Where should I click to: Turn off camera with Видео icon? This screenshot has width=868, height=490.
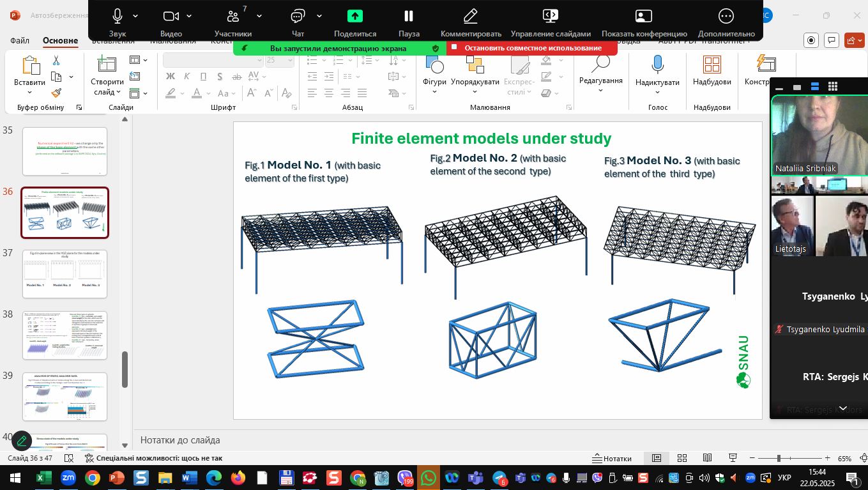171,17
